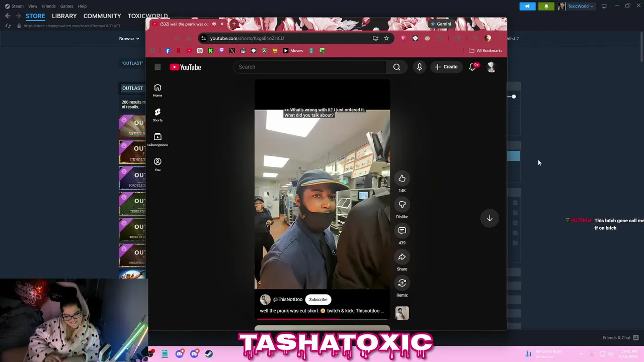Image resolution: width=644 pixels, height=362 pixels.
Task: Click the blue slider handle in Steam
Action: coord(513,97)
